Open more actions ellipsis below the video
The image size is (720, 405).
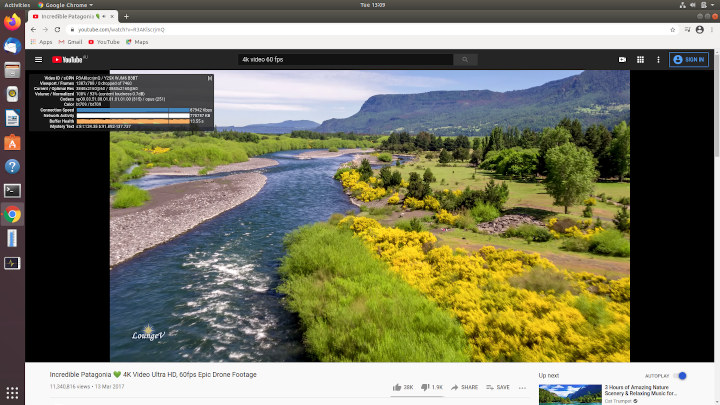click(x=522, y=388)
